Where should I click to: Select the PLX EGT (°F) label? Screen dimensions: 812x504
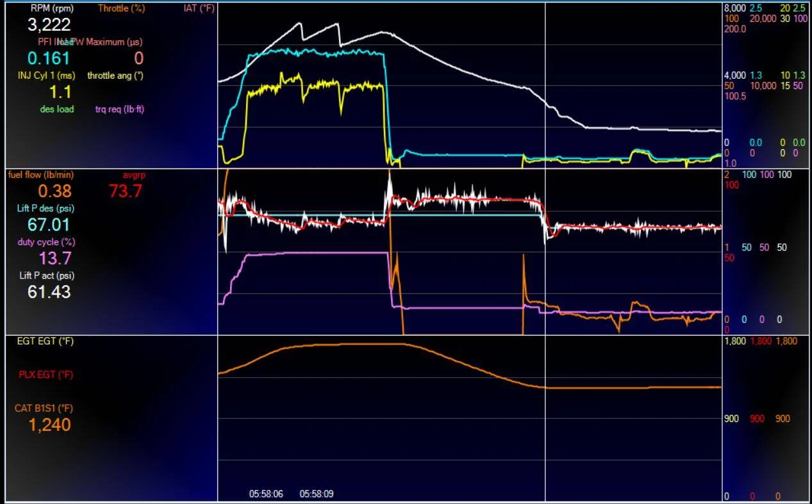coord(46,375)
